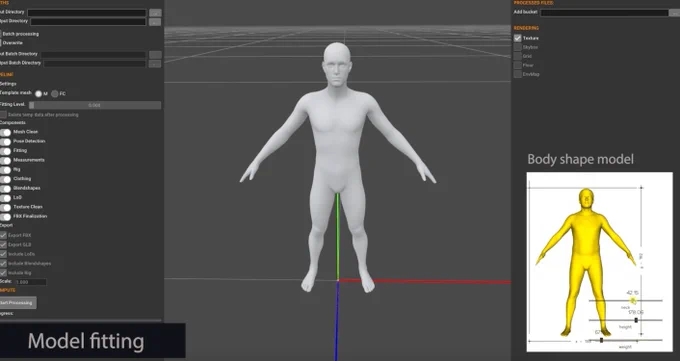The image size is (680, 361).
Task: Toggle the LoD component switch
Action: (x=5, y=198)
